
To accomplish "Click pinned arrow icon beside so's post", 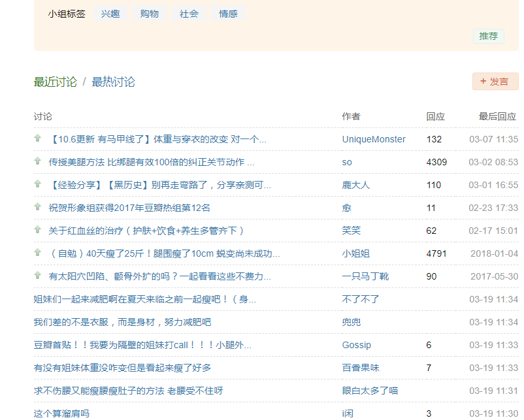I will (x=38, y=161).
